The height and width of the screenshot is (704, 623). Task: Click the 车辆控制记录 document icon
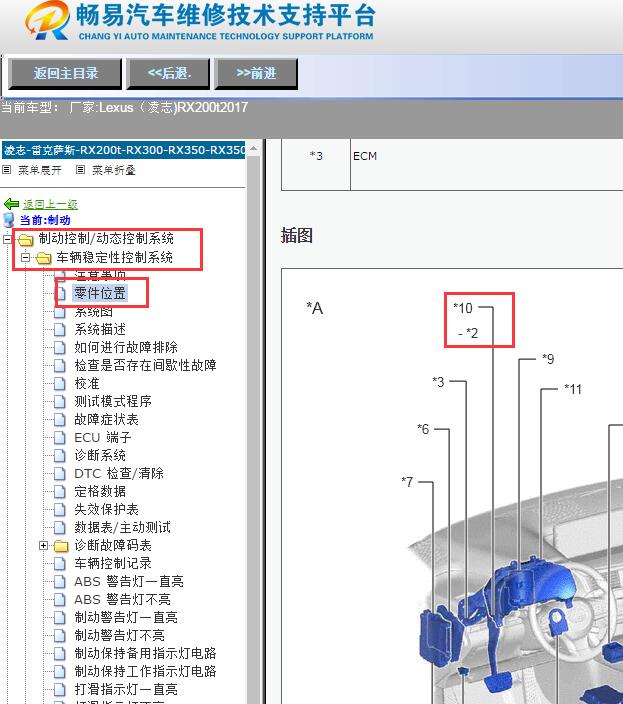(x=60, y=563)
